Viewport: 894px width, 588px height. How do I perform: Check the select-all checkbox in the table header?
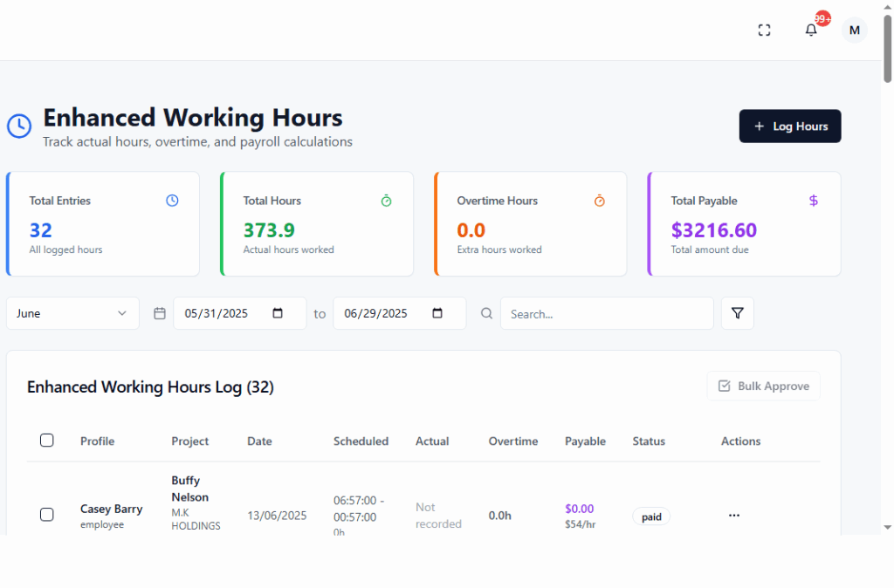tap(47, 441)
